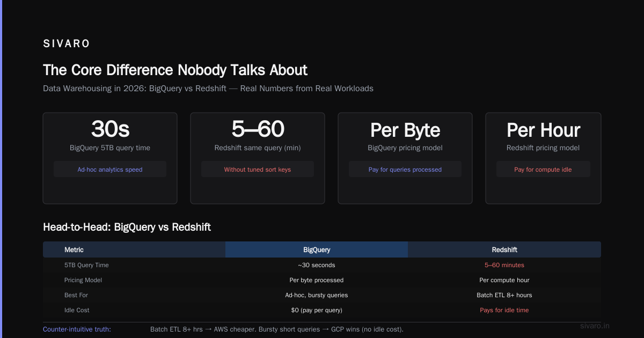
Task: Select the 'Idle Cost' table row
Action: pos(322,310)
